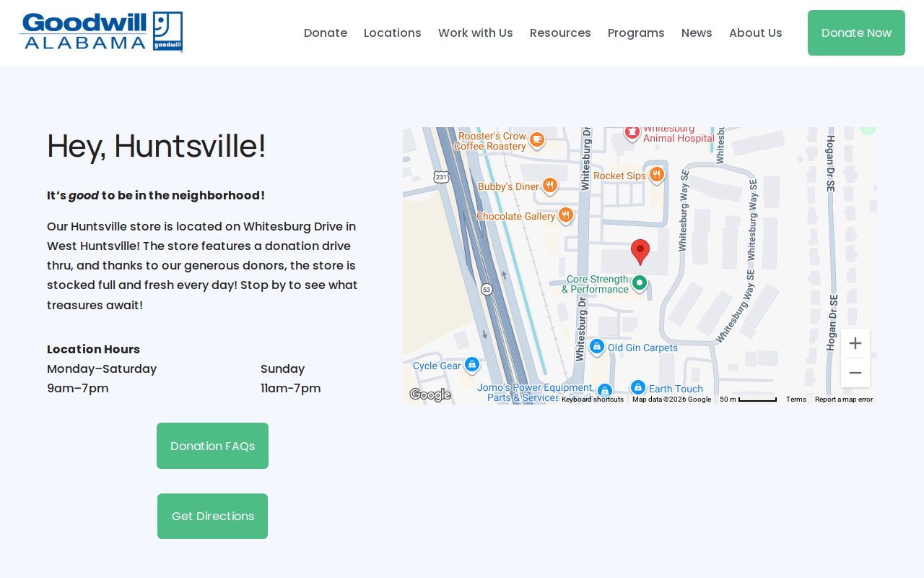The image size is (924, 578).
Task: Click the Donate Now button
Action: (856, 33)
